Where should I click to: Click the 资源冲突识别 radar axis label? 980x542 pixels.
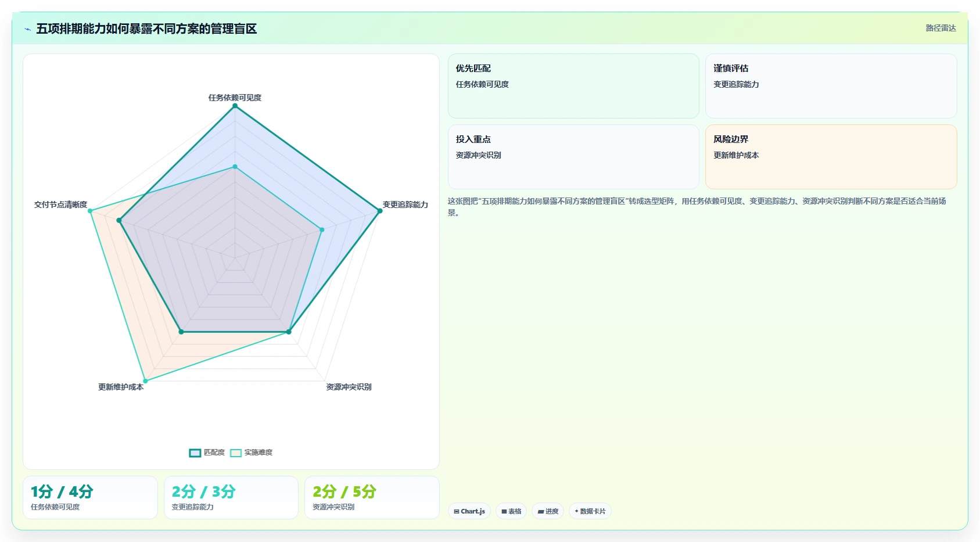(x=349, y=387)
